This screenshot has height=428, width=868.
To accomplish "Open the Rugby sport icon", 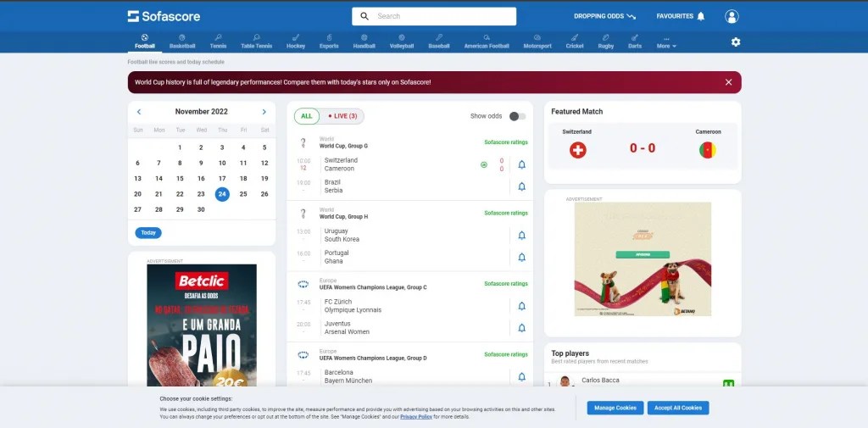I will 605,37.
